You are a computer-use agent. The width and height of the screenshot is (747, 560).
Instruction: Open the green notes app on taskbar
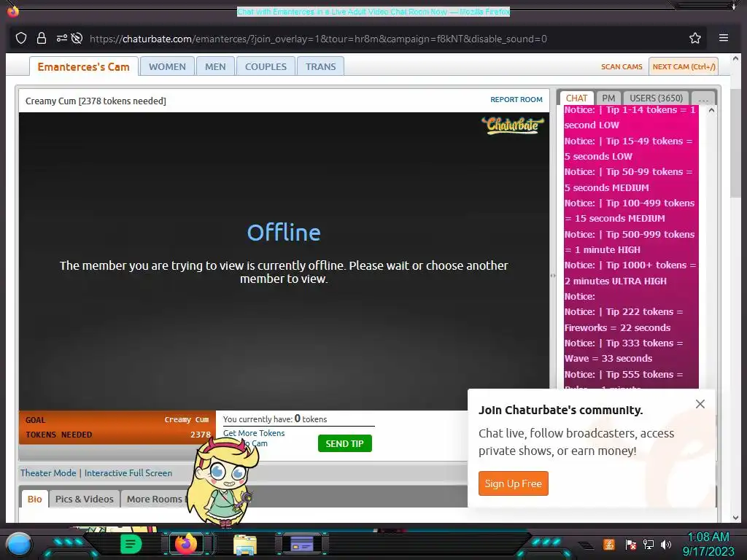[131, 544]
